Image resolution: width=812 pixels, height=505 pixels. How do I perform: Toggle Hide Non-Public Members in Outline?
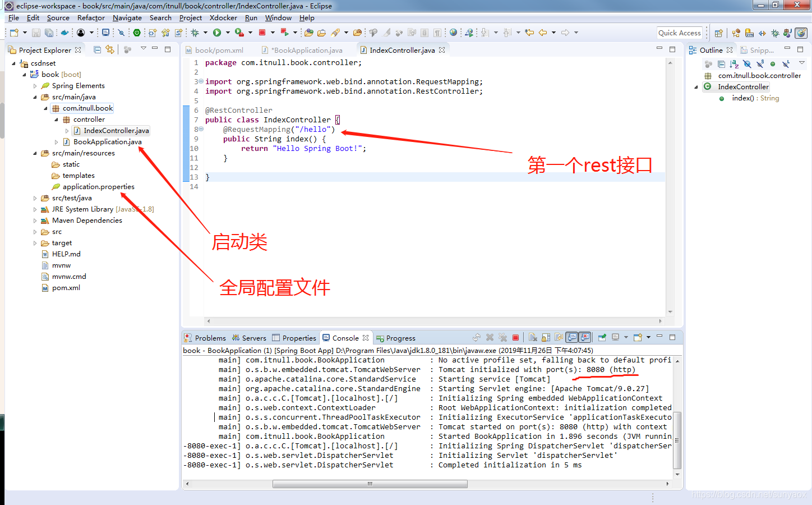[x=773, y=64]
